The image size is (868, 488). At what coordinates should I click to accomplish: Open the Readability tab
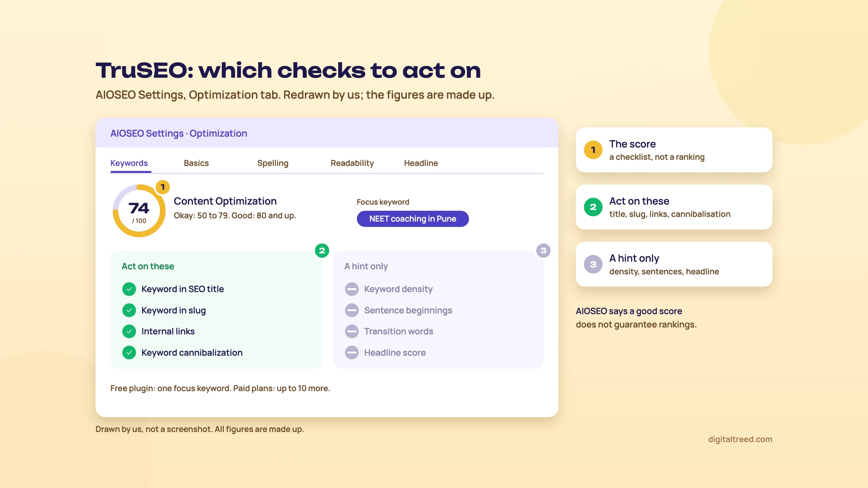click(x=352, y=163)
